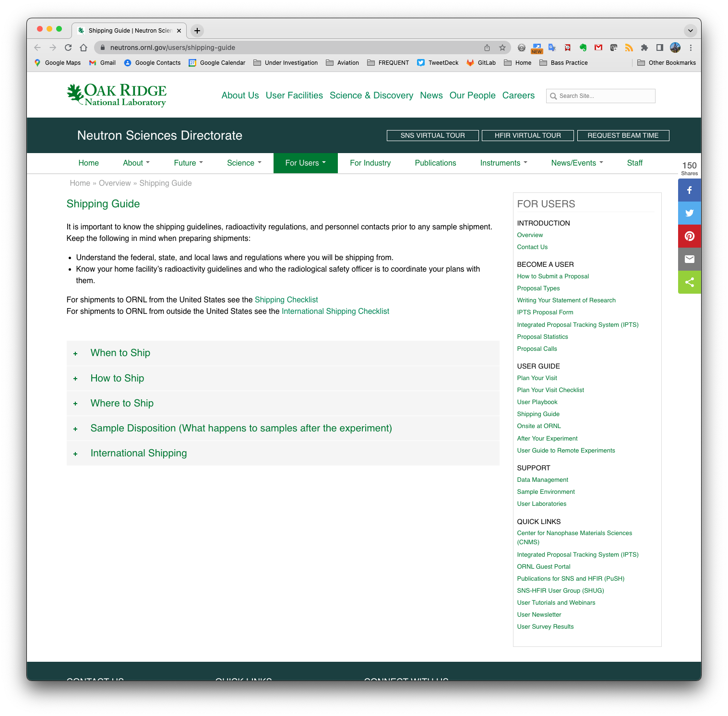This screenshot has width=728, height=716.
Task: Open the For Users dropdown menu
Action: 305,163
